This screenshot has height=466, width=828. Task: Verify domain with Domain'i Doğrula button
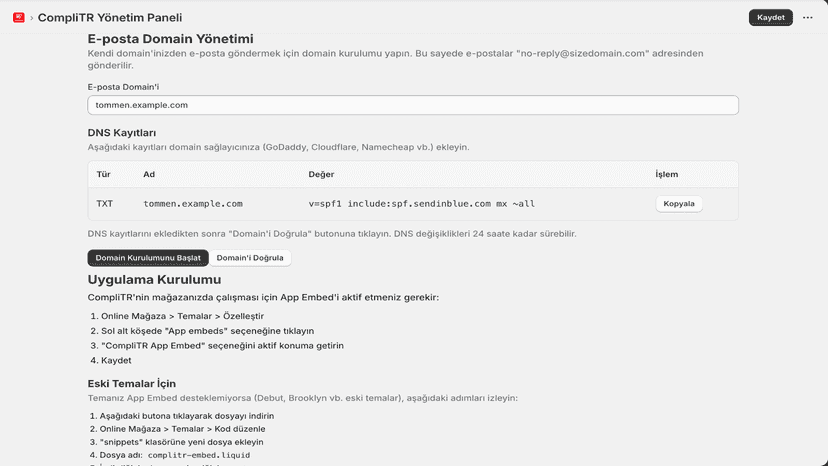pos(250,258)
